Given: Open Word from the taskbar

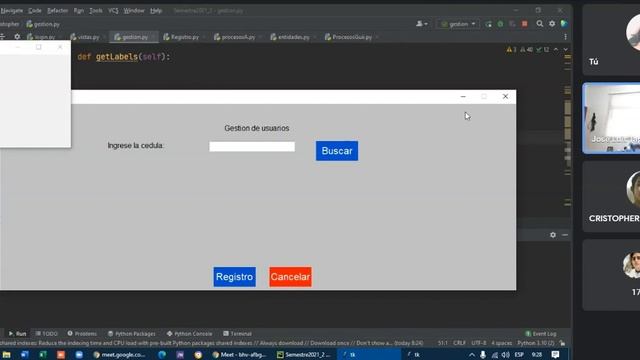Looking at the screenshot, I should [24, 355].
